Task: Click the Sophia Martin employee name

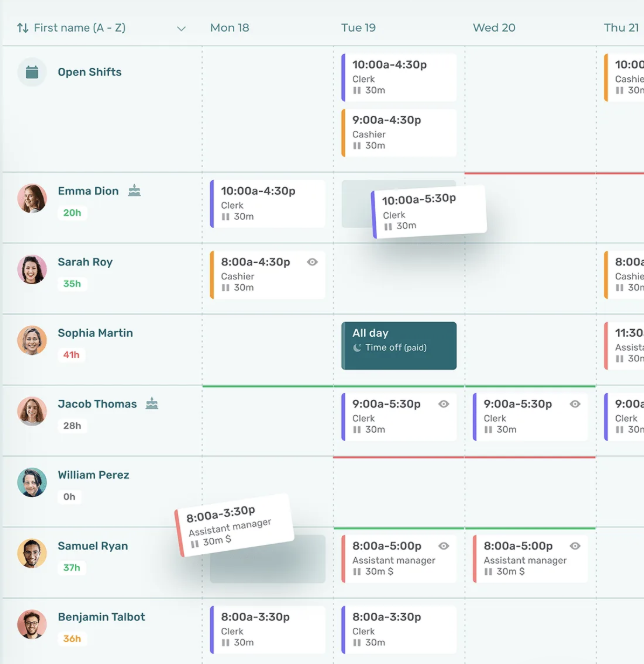Action: [95, 333]
